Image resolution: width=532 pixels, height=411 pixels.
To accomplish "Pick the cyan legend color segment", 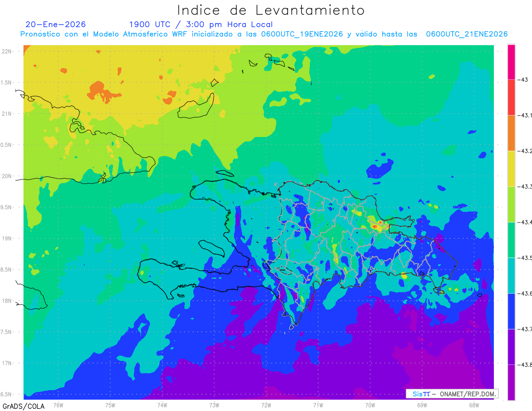I will coord(511,275).
